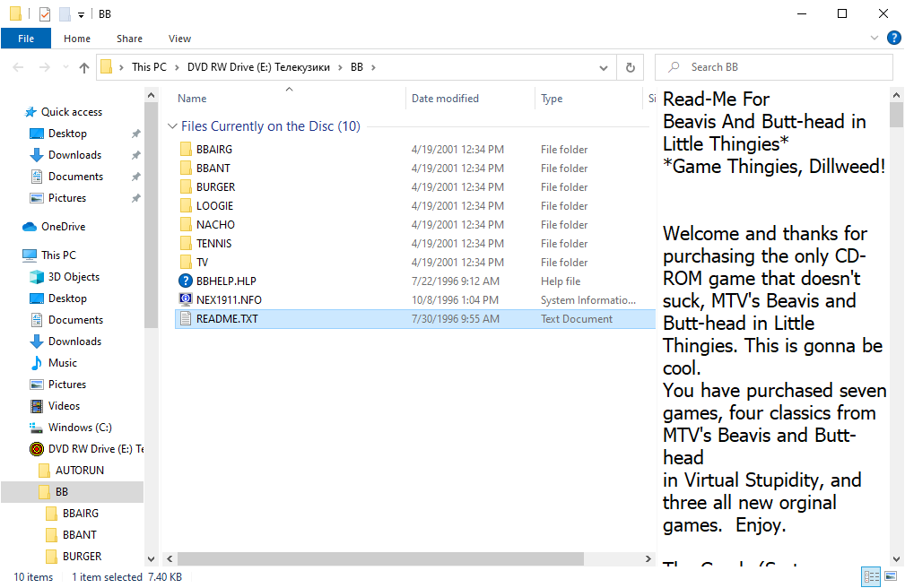This screenshot has width=905, height=588.
Task: Unpin Desktop from Quick access
Action: pos(135,134)
